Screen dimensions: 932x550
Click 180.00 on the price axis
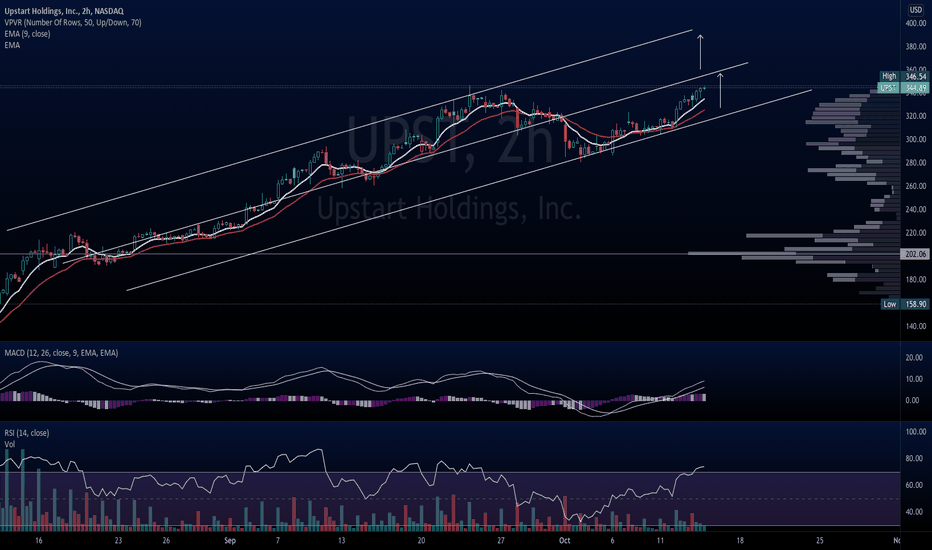click(x=916, y=279)
